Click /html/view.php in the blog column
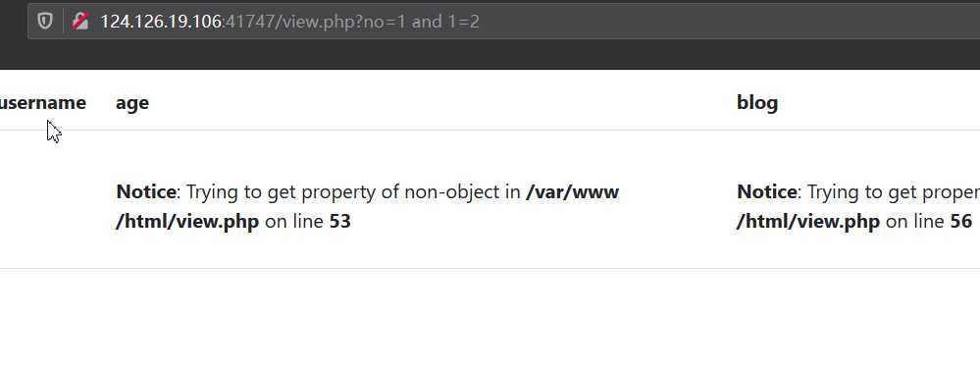The width and height of the screenshot is (980, 371). (x=808, y=222)
